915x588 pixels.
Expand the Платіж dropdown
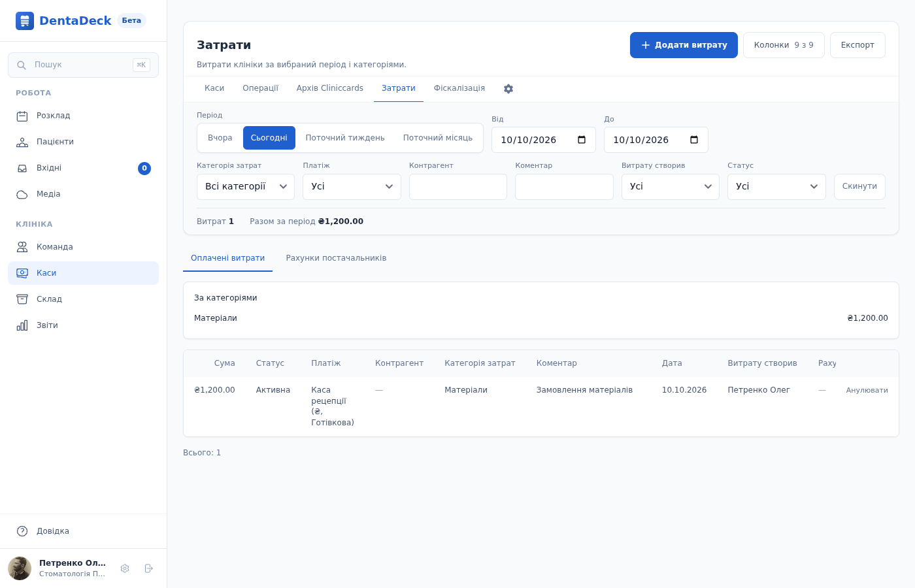[352, 187]
